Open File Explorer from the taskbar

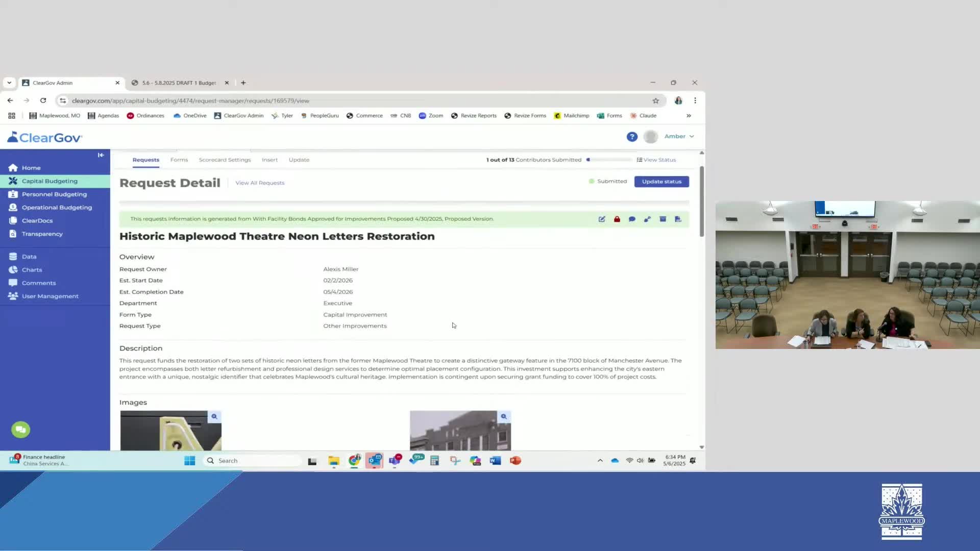click(334, 461)
